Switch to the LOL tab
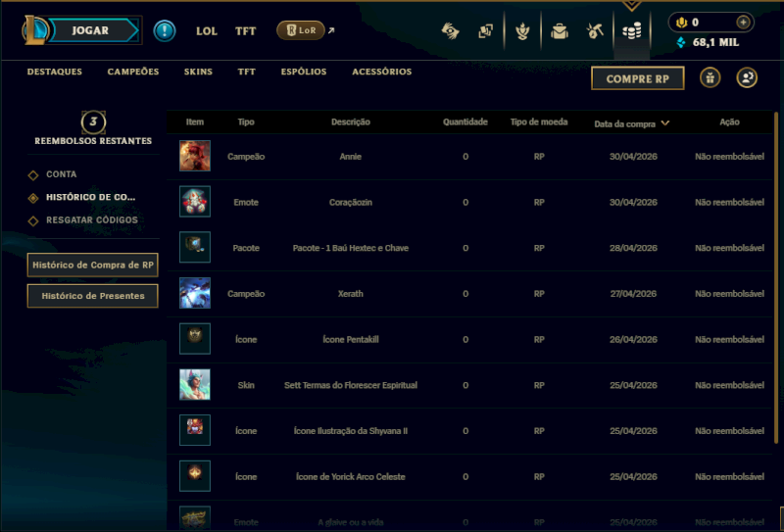784x532 pixels. point(207,31)
